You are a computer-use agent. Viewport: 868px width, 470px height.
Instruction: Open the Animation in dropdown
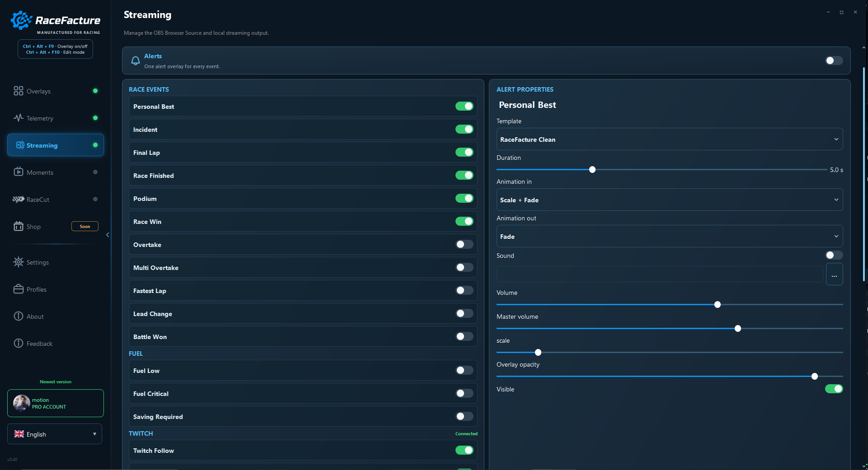(x=669, y=200)
